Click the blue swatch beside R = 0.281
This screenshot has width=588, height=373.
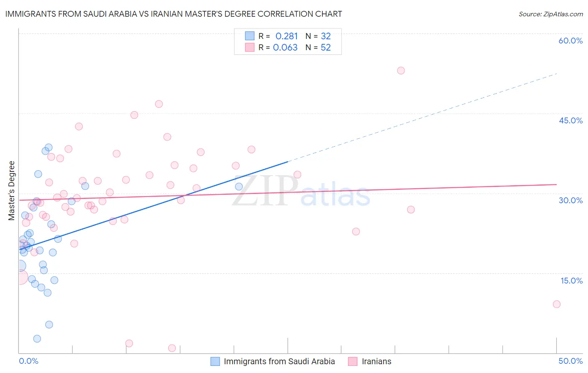click(x=250, y=36)
